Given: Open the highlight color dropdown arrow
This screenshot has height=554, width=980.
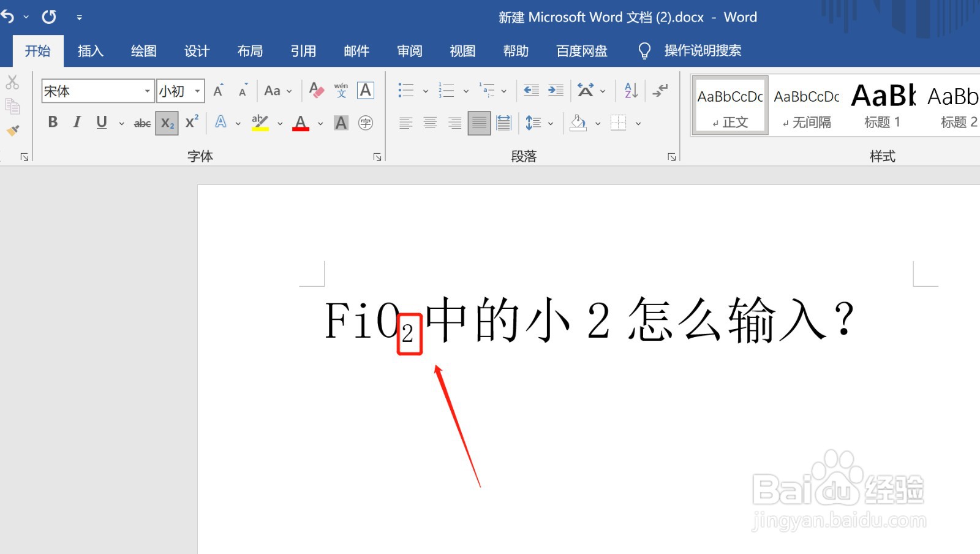Looking at the screenshot, I should click(x=280, y=123).
